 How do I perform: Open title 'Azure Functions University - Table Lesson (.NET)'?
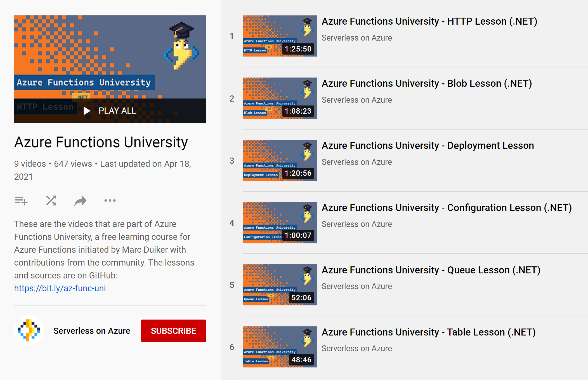429,332
